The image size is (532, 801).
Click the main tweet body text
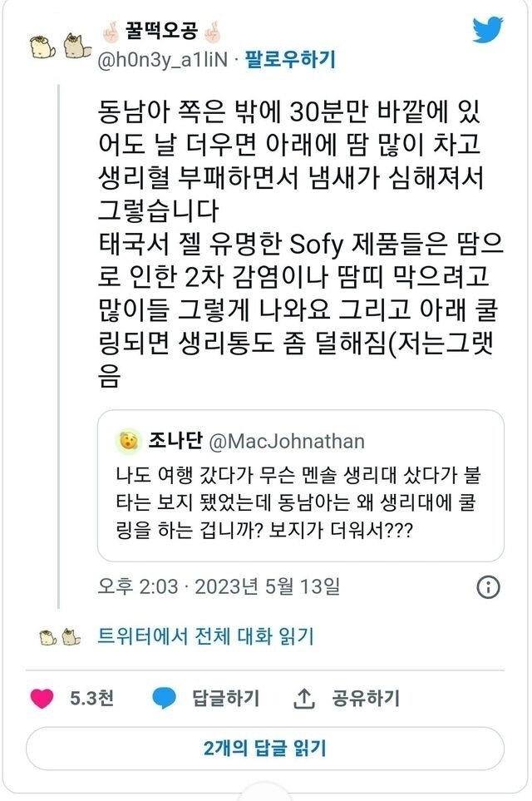point(300,243)
